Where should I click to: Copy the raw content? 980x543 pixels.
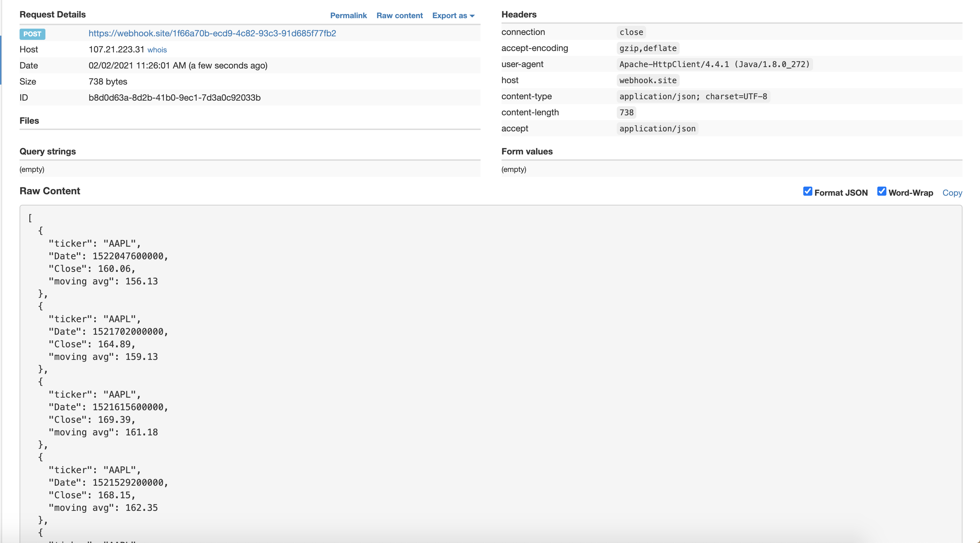coord(952,193)
